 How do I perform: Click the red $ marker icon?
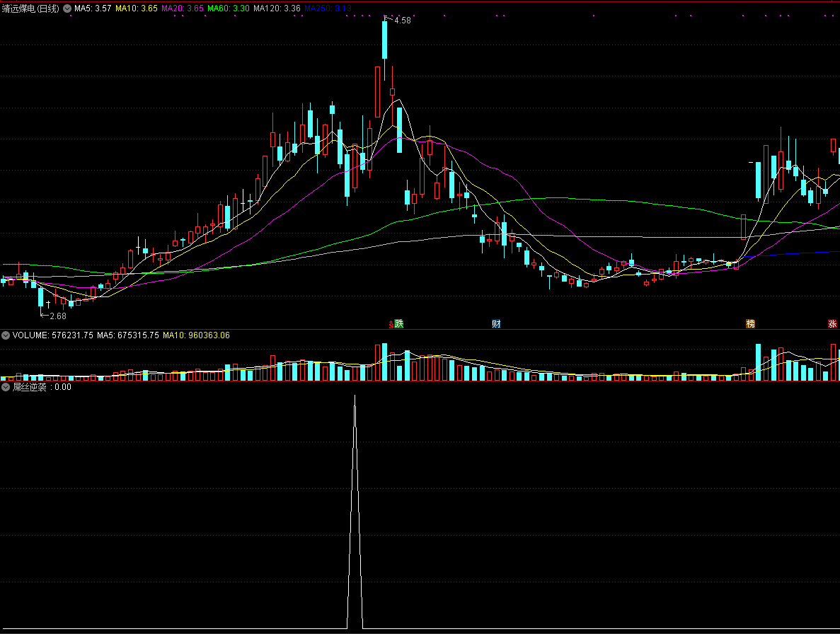(x=391, y=325)
